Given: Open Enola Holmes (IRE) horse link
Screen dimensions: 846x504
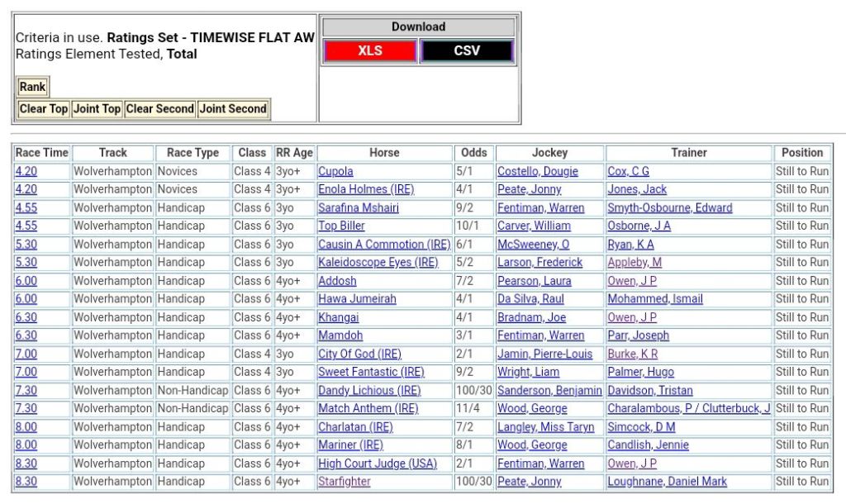Looking at the screenshot, I should (x=366, y=190).
